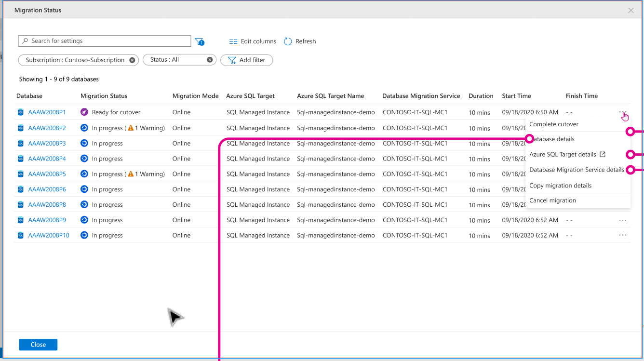Click the Edit columns icon
This screenshot has height=361, width=644.
[233, 41]
